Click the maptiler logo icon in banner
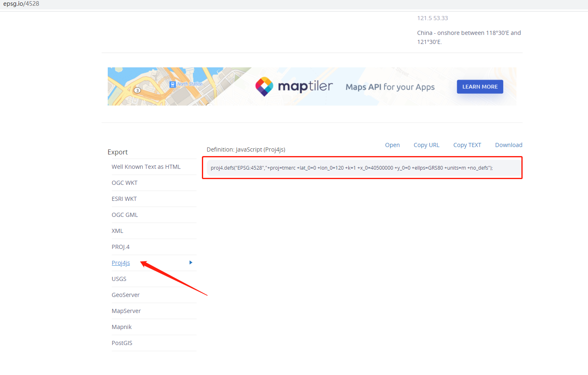Image resolution: width=588 pixels, height=375 pixels. (x=264, y=87)
